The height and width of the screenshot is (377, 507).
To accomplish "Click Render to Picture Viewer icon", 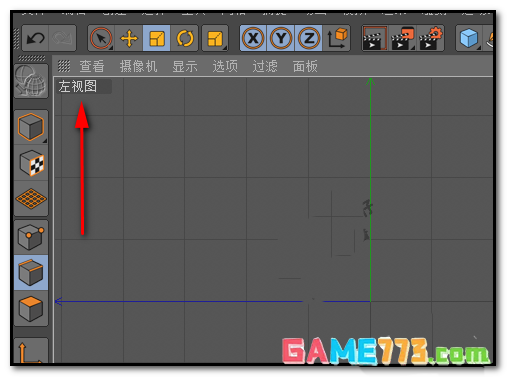I will [402, 38].
